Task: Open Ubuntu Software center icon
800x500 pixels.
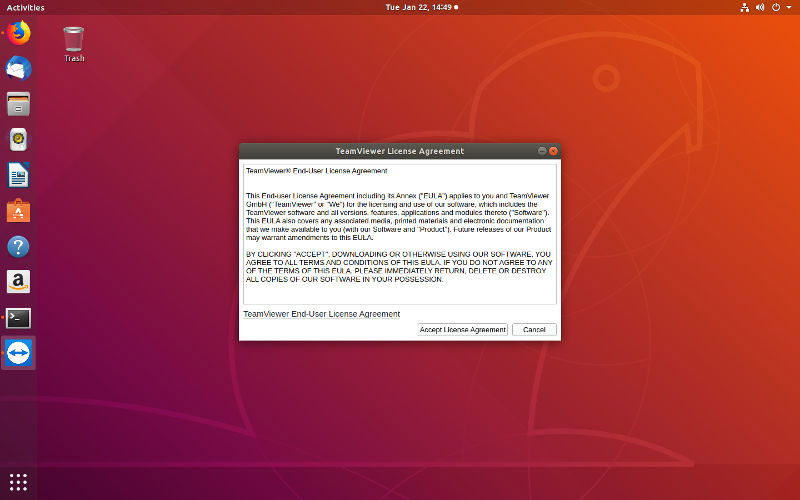Action: tap(18, 210)
